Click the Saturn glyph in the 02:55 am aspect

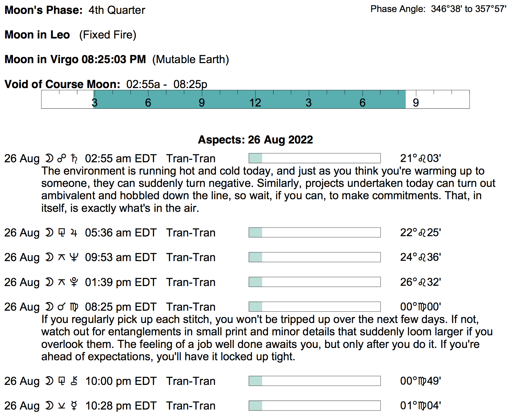tap(74, 159)
